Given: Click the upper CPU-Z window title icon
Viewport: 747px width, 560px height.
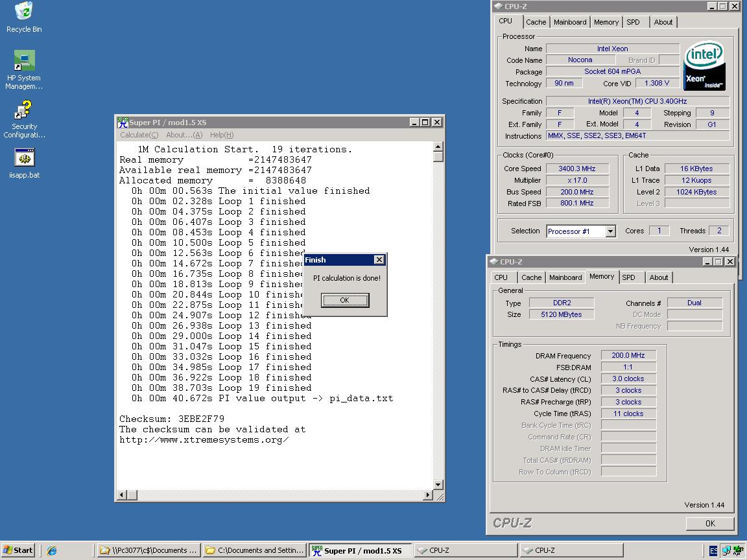Looking at the screenshot, I should pos(498,6).
